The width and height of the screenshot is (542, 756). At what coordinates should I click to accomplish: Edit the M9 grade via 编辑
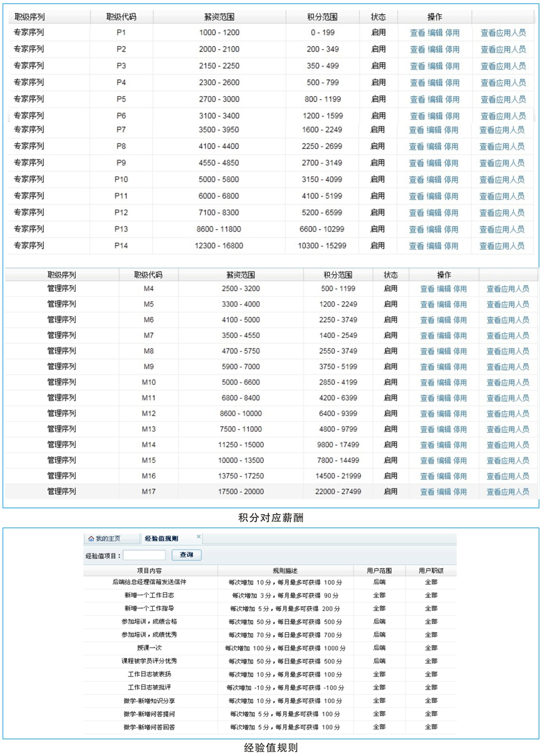[x=444, y=367]
